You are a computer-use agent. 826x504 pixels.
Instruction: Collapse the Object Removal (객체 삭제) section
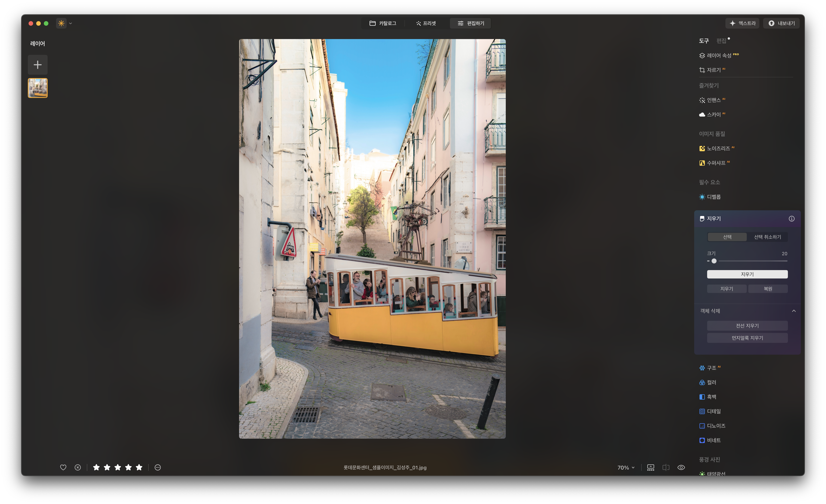tap(793, 311)
